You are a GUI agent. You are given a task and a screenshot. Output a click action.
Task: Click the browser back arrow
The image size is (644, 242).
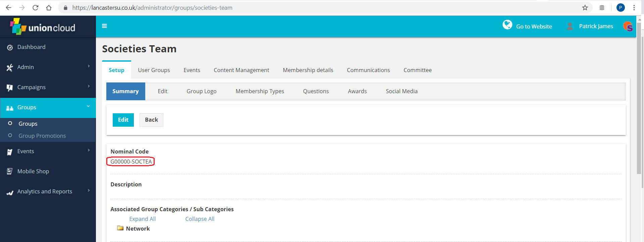point(9,7)
